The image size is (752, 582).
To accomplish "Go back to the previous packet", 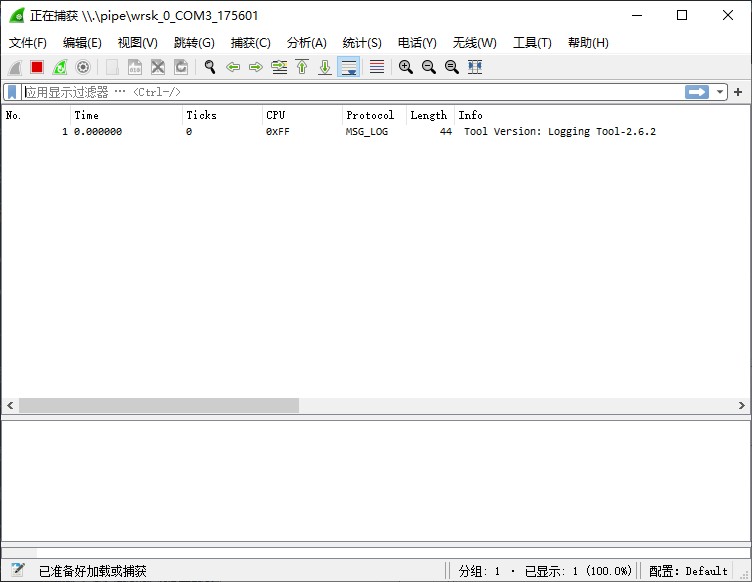I will click(233, 67).
